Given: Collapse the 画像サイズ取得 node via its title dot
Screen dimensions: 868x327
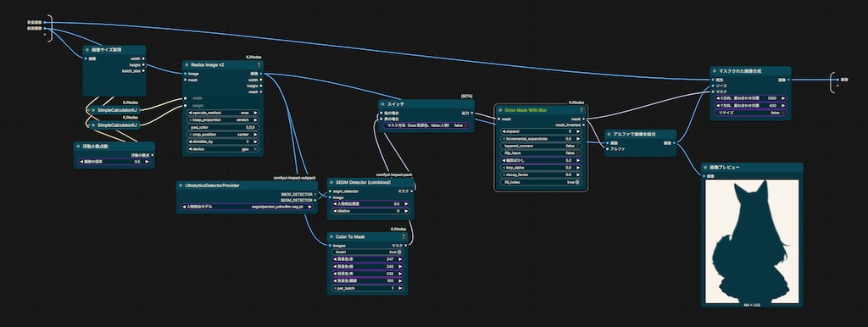Looking at the screenshot, I should [x=88, y=50].
